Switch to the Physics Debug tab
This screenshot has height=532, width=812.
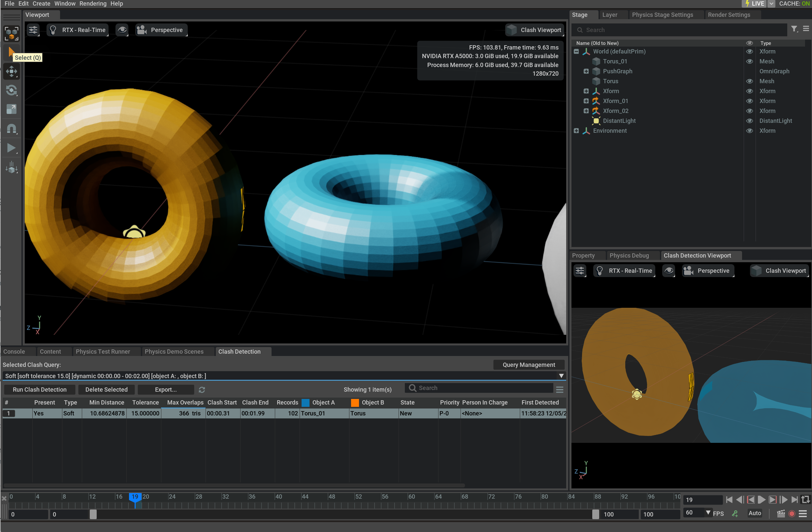tap(629, 255)
